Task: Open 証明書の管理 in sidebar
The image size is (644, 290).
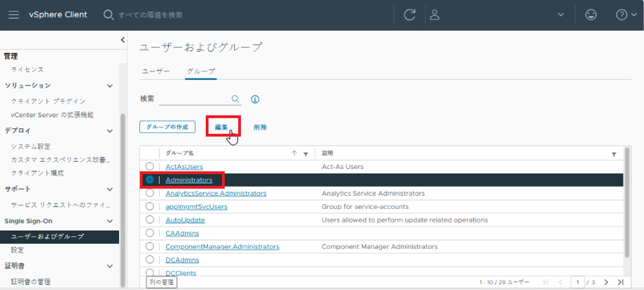Action: (x=31, y=282)
